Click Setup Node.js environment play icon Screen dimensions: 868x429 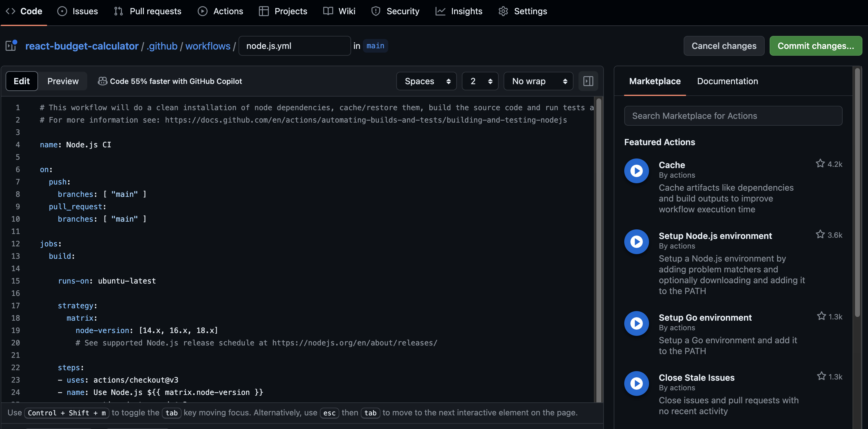pyautogui.click(x=636, y=241)
